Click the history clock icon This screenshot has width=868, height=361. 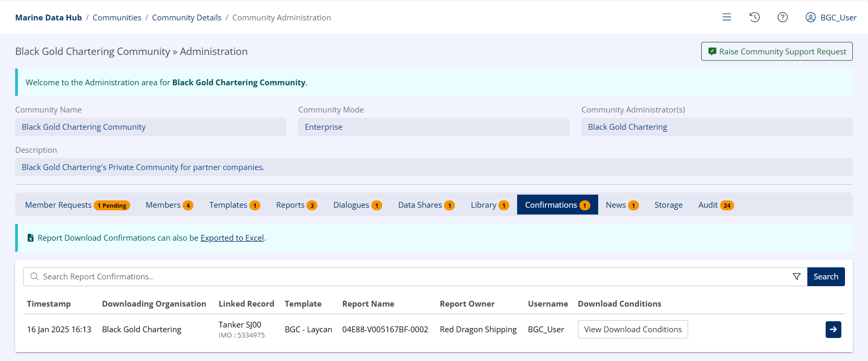point(755,17)
